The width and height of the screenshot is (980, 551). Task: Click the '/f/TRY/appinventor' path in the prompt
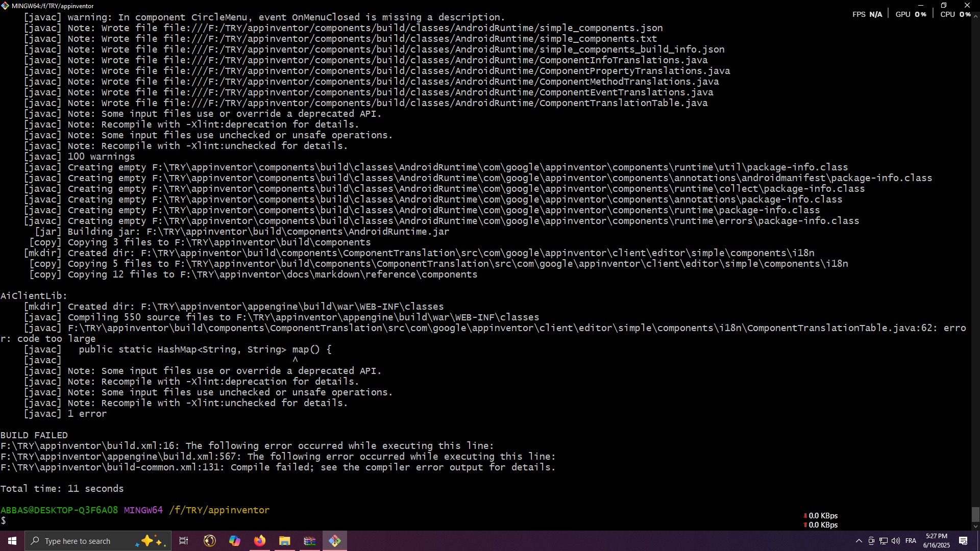point(219,510)
